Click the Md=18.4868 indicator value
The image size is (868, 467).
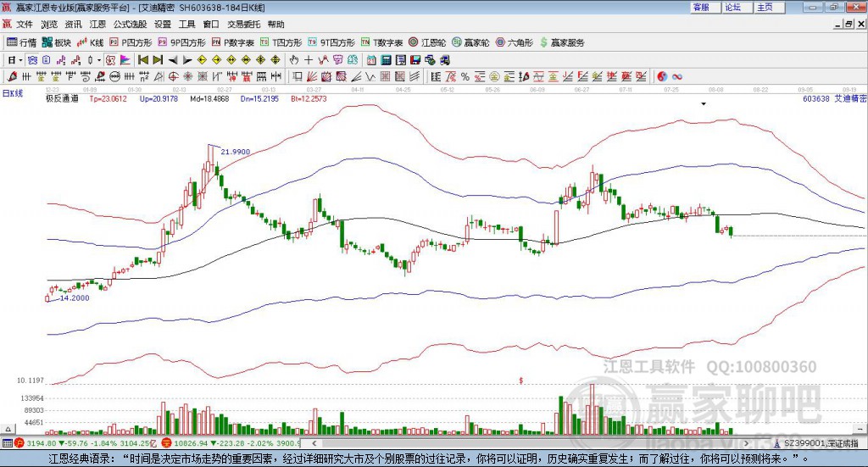(x=209, y=98)
